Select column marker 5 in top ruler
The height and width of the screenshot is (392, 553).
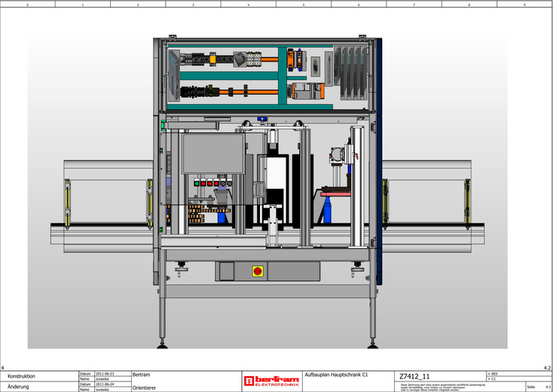click(303, 4)
